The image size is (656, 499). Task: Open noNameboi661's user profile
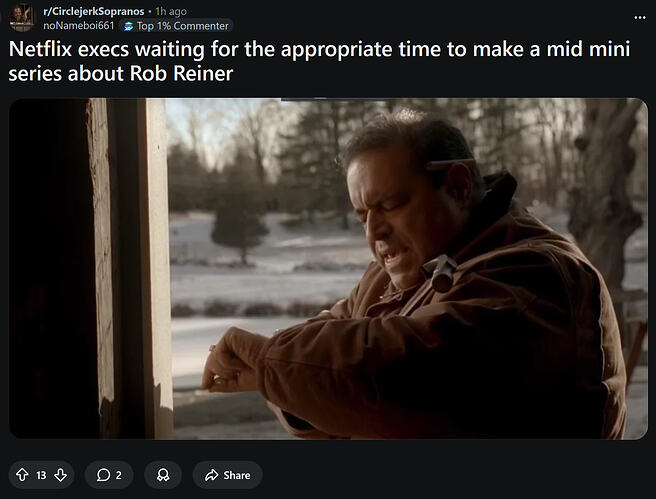[79, 26]
